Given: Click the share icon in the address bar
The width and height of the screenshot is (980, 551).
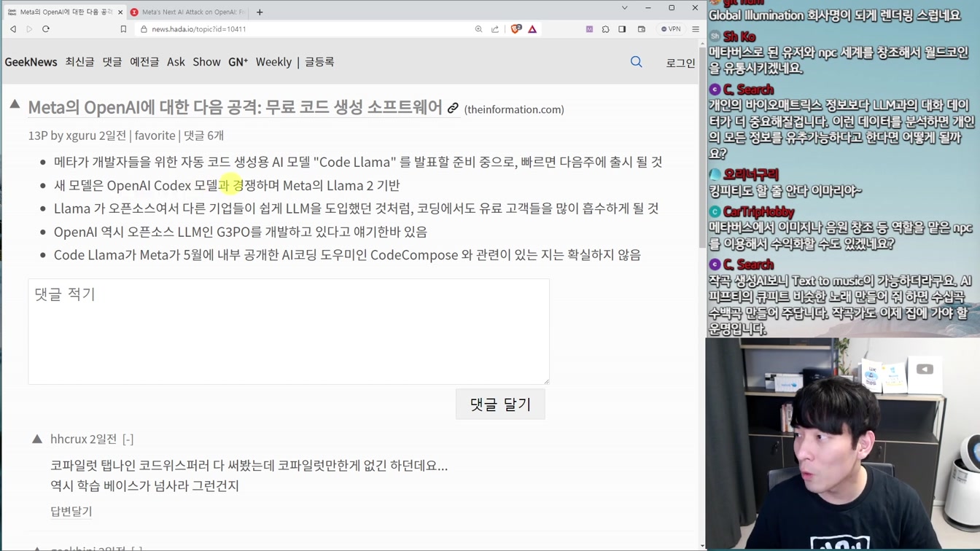Looking at the screenshot, I should coord(495,29).
